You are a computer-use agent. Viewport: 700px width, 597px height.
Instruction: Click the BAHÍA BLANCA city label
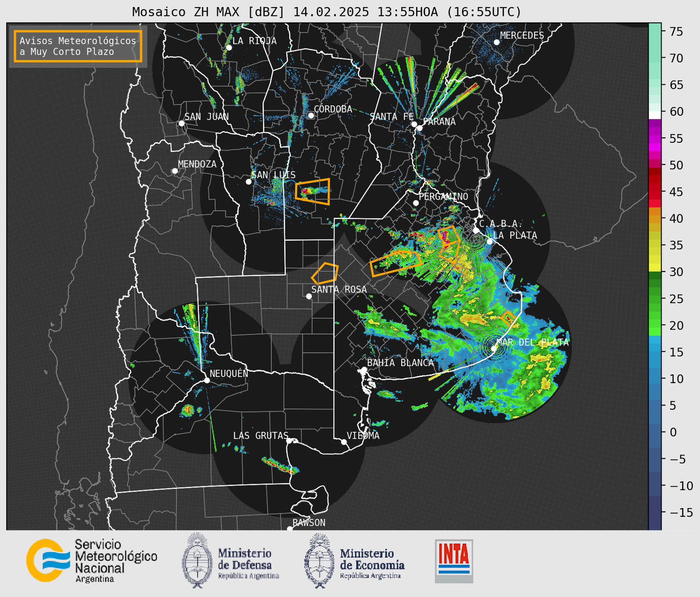click(x=400, y=362)
